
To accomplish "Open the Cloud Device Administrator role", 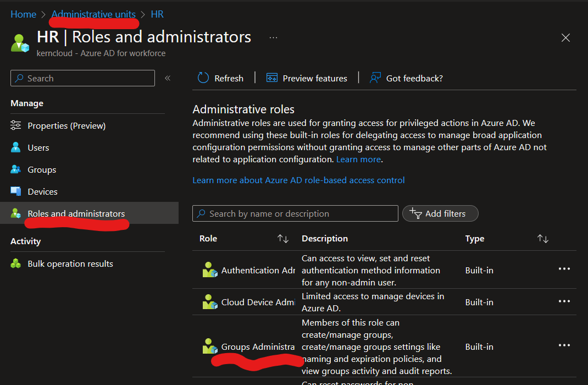I will [258, 302].
